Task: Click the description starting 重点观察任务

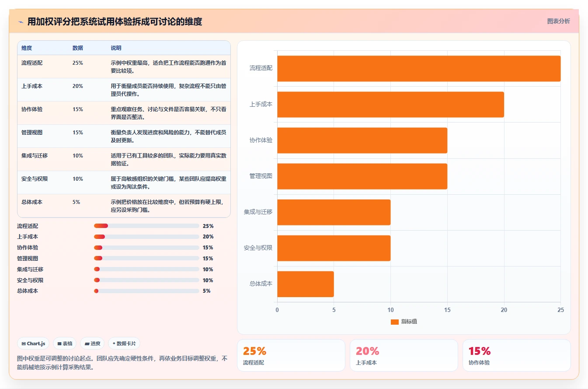Action: click(x=168, y=113)
